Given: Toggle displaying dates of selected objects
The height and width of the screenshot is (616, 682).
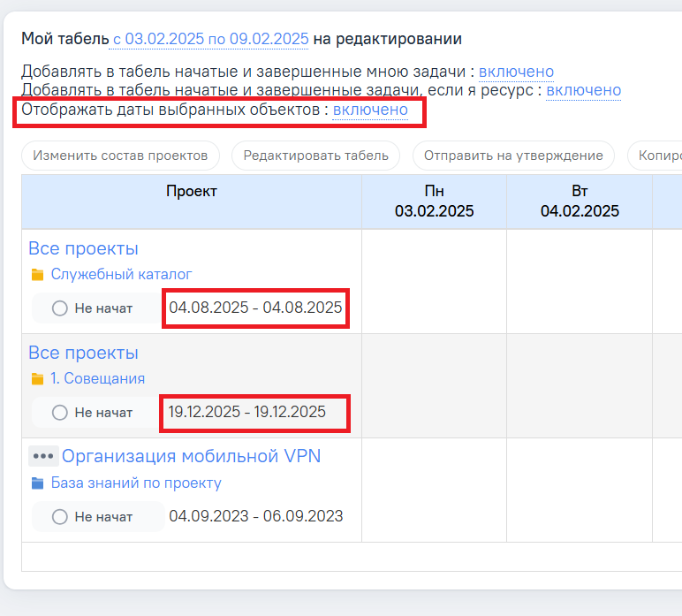Looking at the screenshot, I should click(x=370, y=110).
